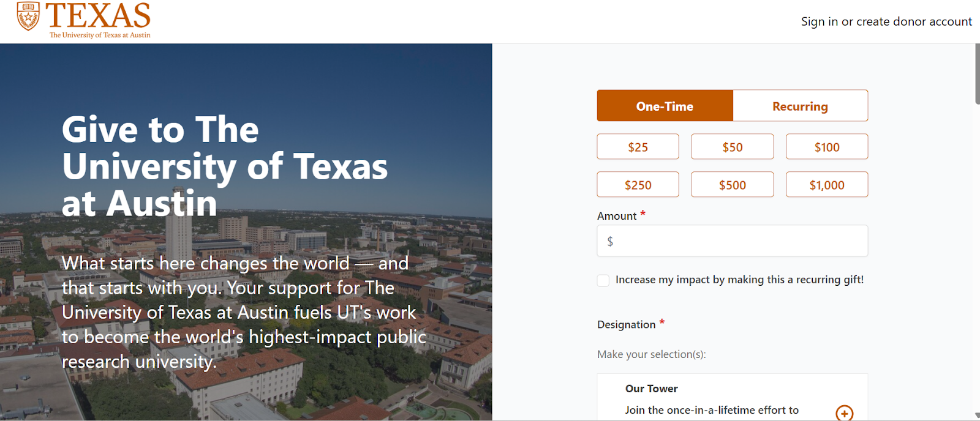Click the 'Make your selection(s):' text
The width and height of the screenshot is (980, 421).
651,354
